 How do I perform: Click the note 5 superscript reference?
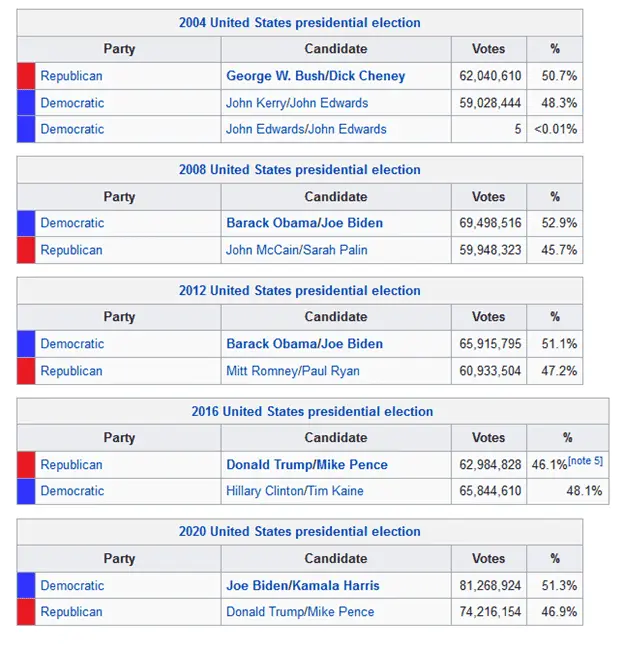tap(586, 461)
